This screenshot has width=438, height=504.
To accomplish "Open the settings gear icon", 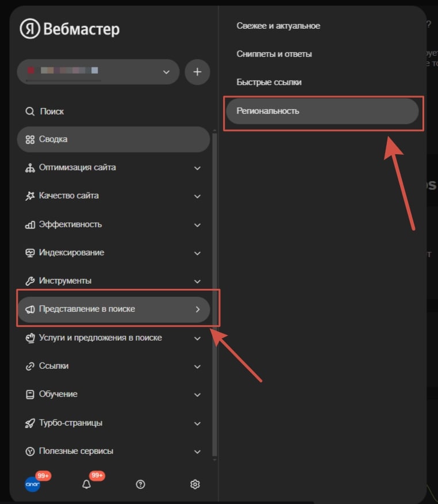I will pyautogui.click(x=195, y=484).
